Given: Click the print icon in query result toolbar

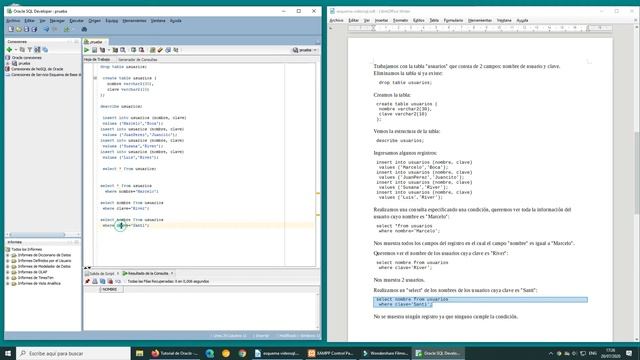Looking at the screenshot, I should tap(95, 281).
